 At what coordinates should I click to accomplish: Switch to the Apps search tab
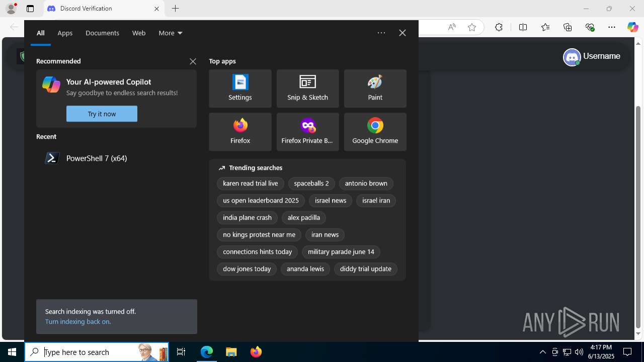(65, 33)
